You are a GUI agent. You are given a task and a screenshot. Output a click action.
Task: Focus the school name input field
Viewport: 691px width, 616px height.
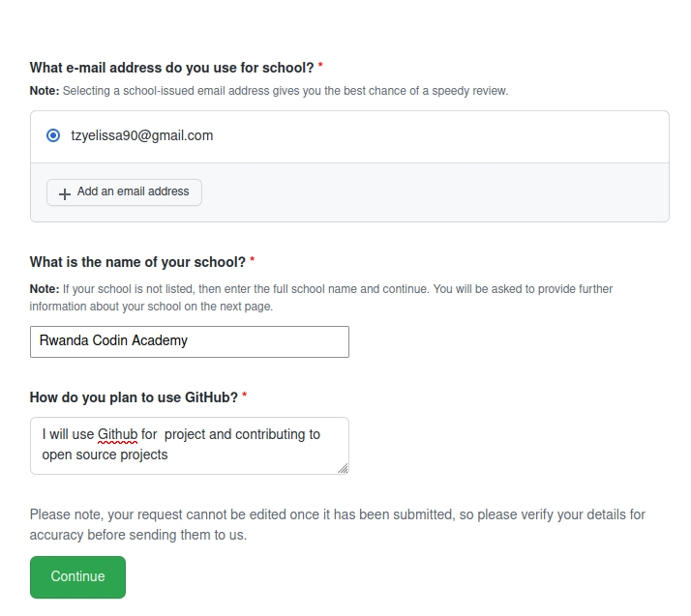tap(190, 341)
